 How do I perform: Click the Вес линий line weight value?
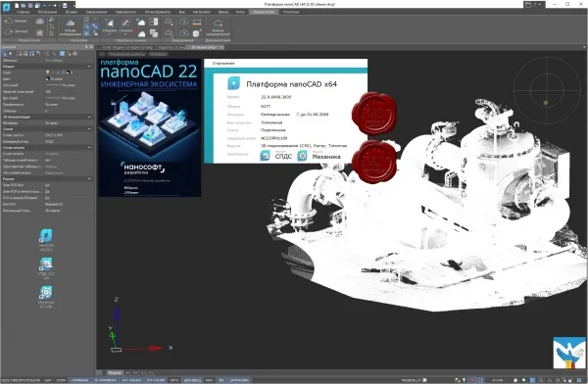(60, 98)
